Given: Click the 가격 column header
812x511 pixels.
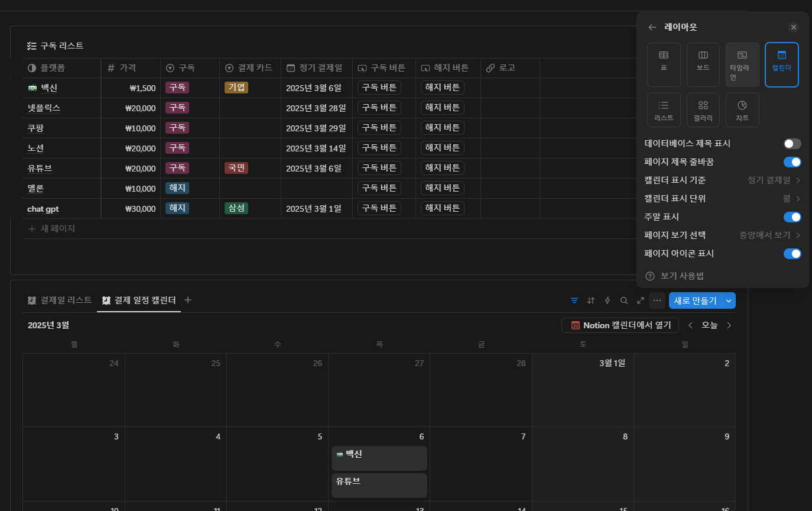Looking at the screenshot, I should click(131, 68).
